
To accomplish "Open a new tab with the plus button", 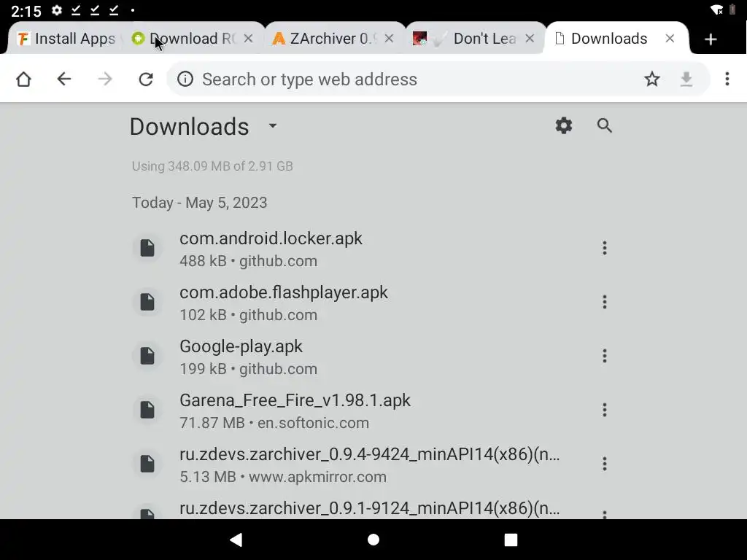I will point(711,39).
